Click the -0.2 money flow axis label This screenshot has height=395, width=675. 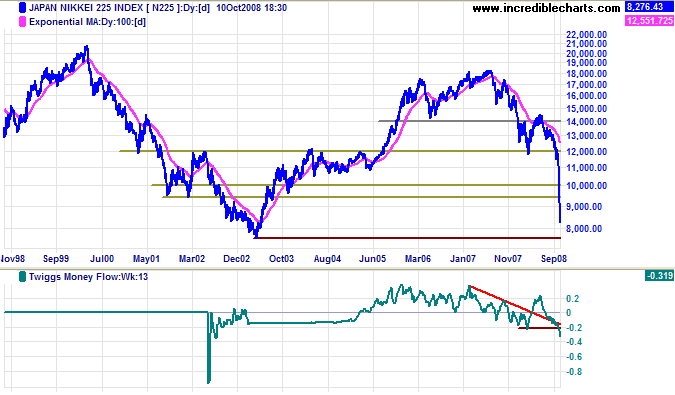(x=573, y=328)
